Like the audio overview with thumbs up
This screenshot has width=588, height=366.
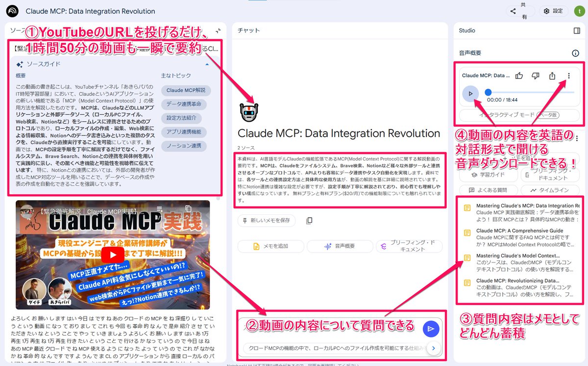pos(519,76)
